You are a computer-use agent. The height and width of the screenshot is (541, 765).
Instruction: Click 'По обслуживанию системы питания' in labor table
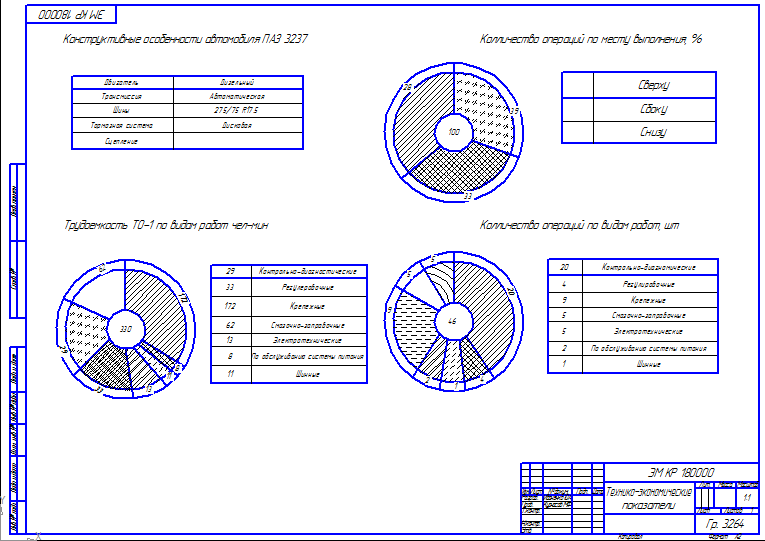pos(308,357)
